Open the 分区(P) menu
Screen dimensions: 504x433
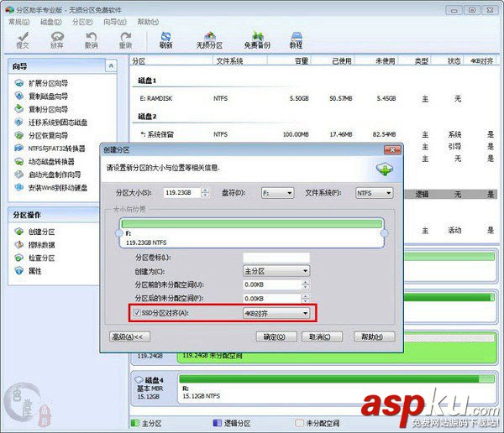click(x=82, y=22)
